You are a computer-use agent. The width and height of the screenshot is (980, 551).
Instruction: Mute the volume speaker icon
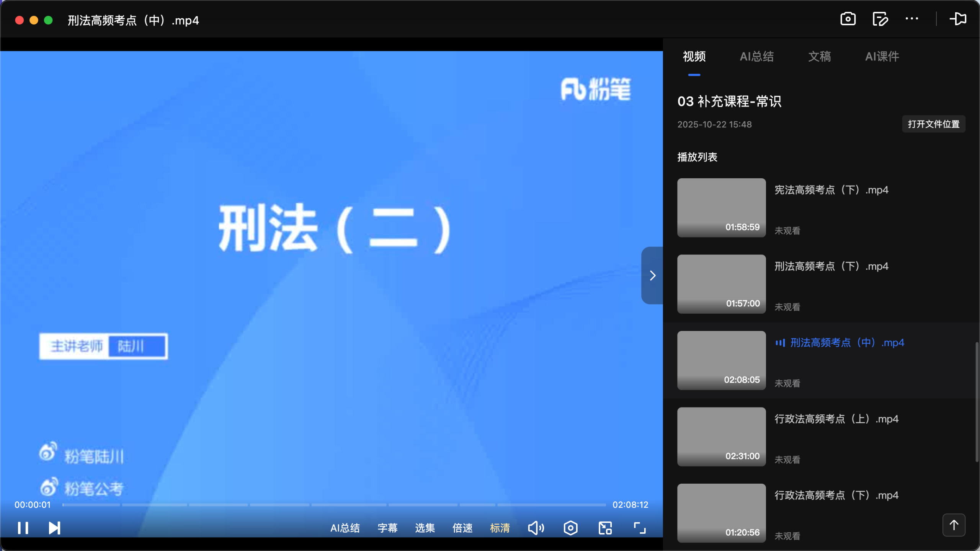(536, 528)
